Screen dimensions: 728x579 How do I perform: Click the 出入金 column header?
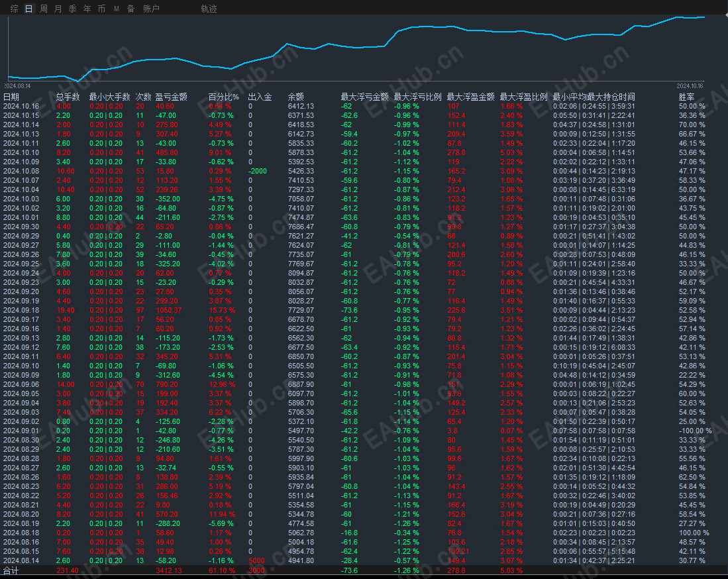tap(260, 97)
